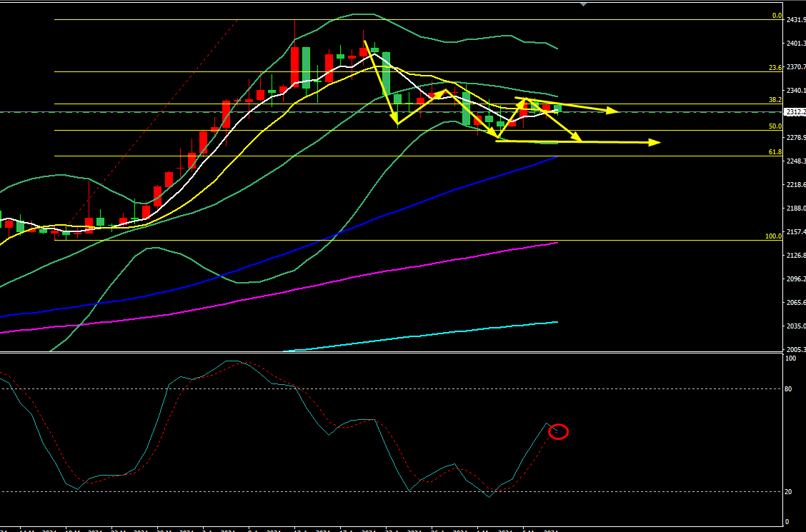
Task: Click price scale value 2370.7
Action: (x=796, y=66)
